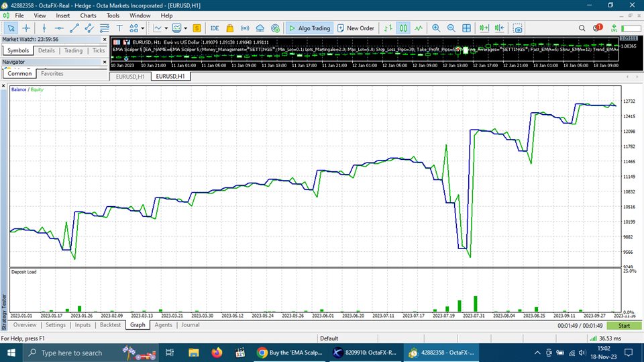Click the yellow dollar trading icon
This screenshot has width=644, height=362.
point(197,28)
